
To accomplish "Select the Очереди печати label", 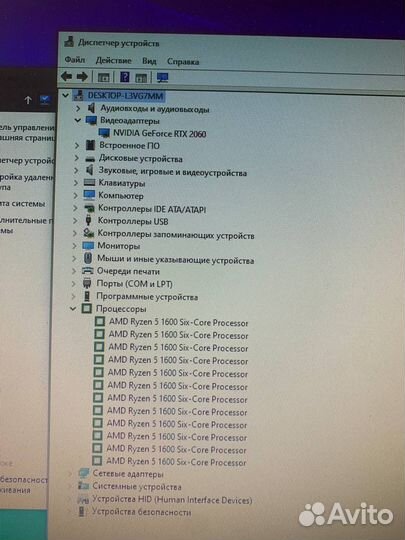I will click(x=128, y=271).
